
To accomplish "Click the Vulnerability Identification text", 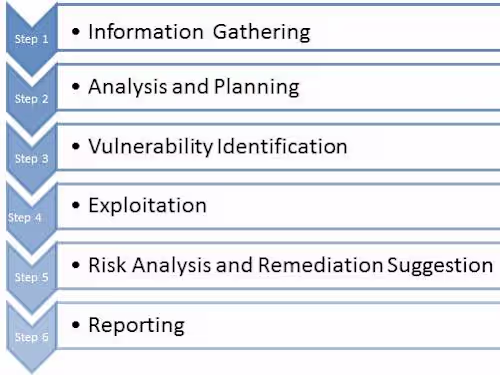I will pyautogui.click(x=218, y=147).
